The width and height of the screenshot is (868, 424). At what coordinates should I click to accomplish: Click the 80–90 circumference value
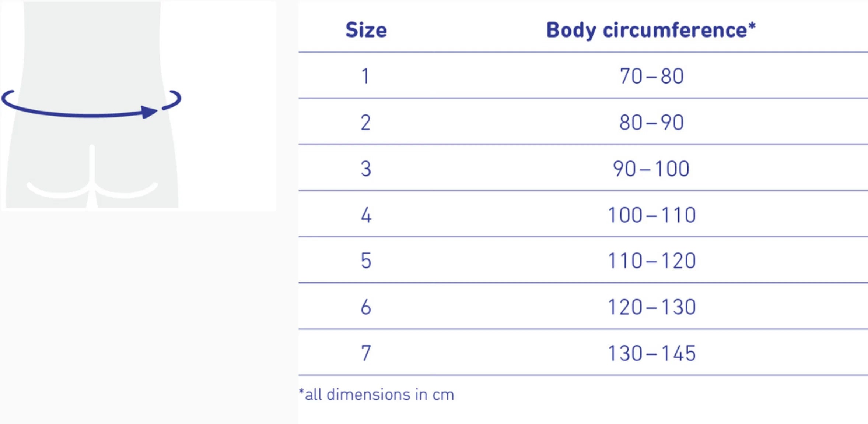point(652,123)
